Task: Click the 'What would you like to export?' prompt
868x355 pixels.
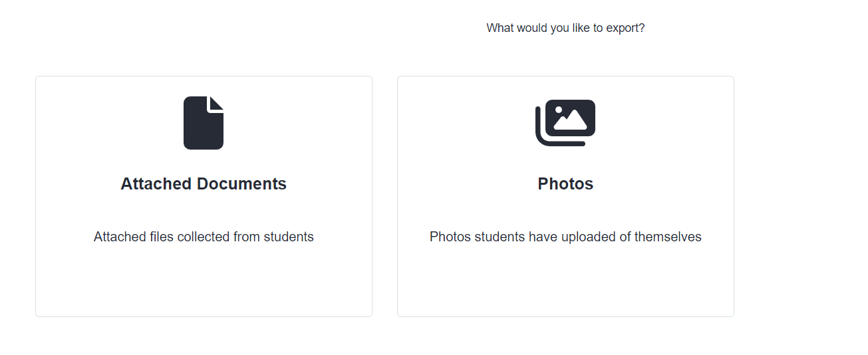Action: click(565, 28)
